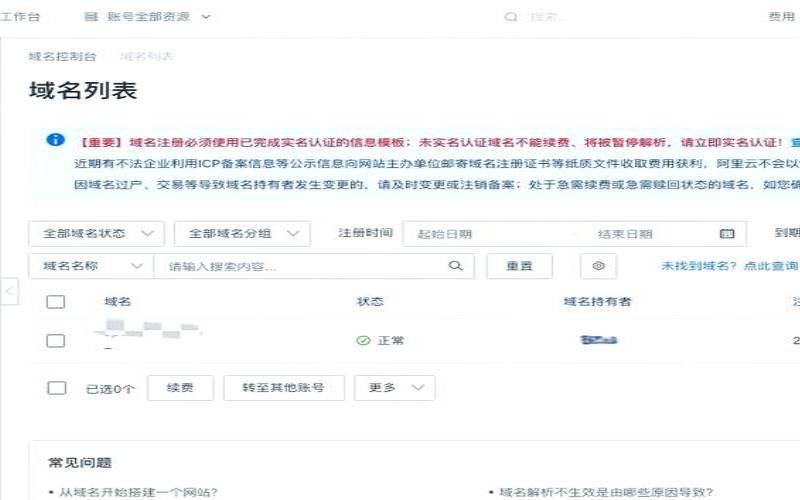The image size is (800, 500).
Task: Expand the 更多 actions dropdown
Action: [x=395, y=388]
